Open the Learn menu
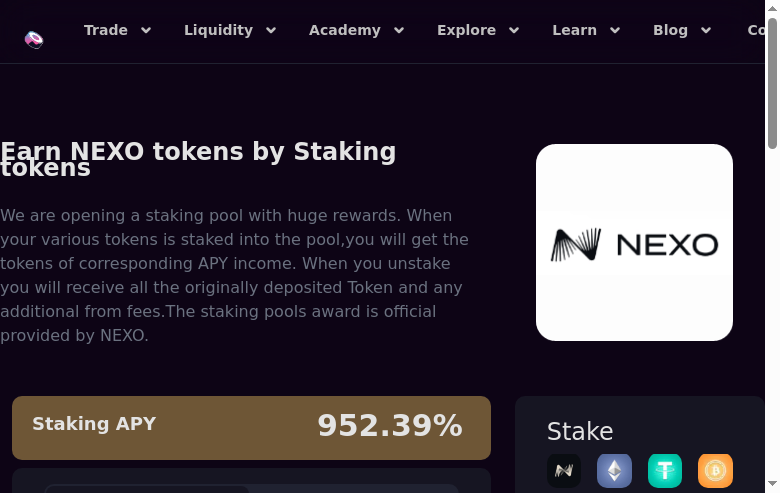780x493 pixels. [574, 30]
